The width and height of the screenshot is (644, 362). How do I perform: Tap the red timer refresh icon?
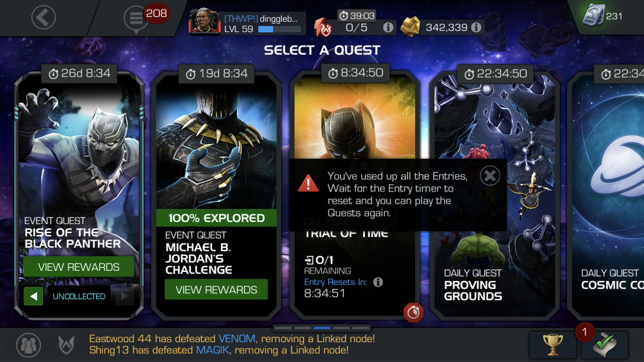pyautogui.click(x=413, y=313)
